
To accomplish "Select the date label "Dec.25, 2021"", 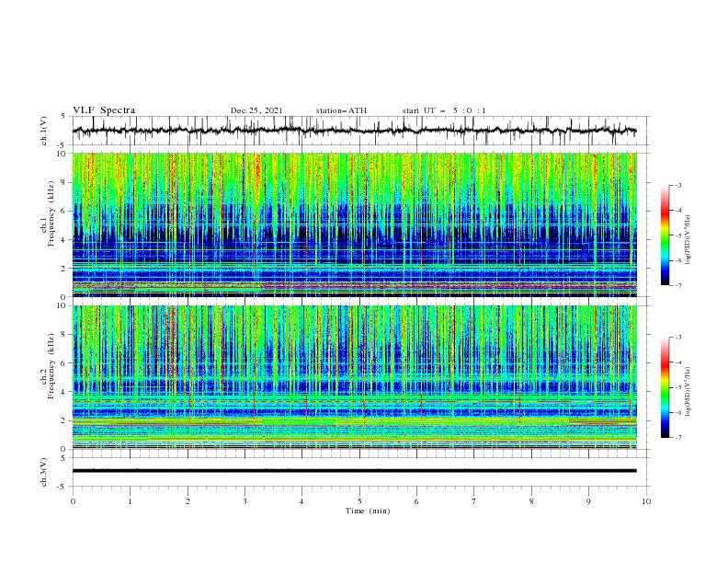I will pos(256,110).
